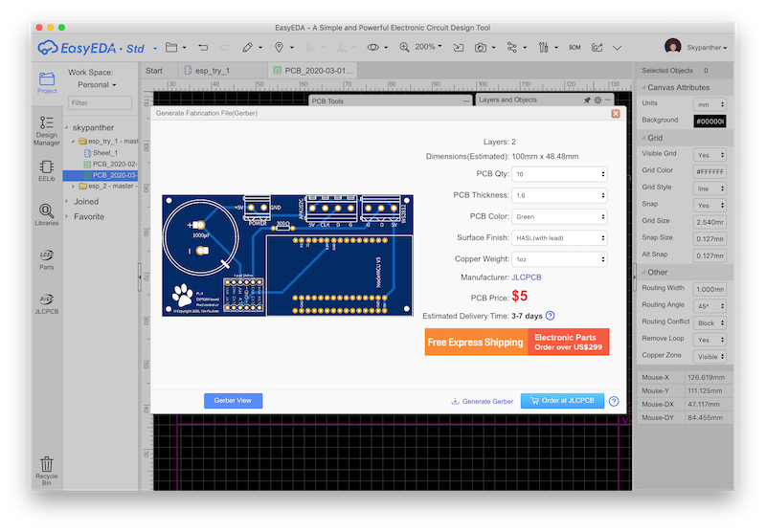This screenshot has width=766, height=532.
Task: Click the fabrication output icon
Action: (x=597, y=47)
